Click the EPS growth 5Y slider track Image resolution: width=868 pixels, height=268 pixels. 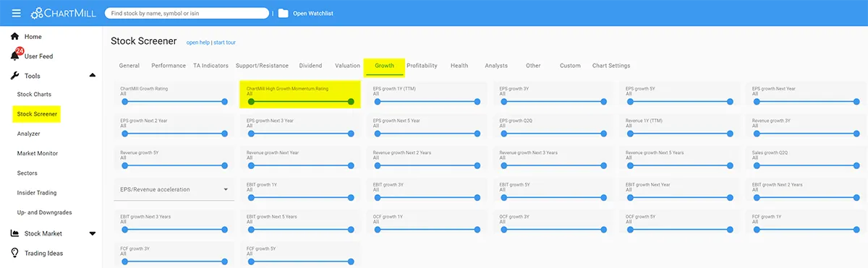680,102
